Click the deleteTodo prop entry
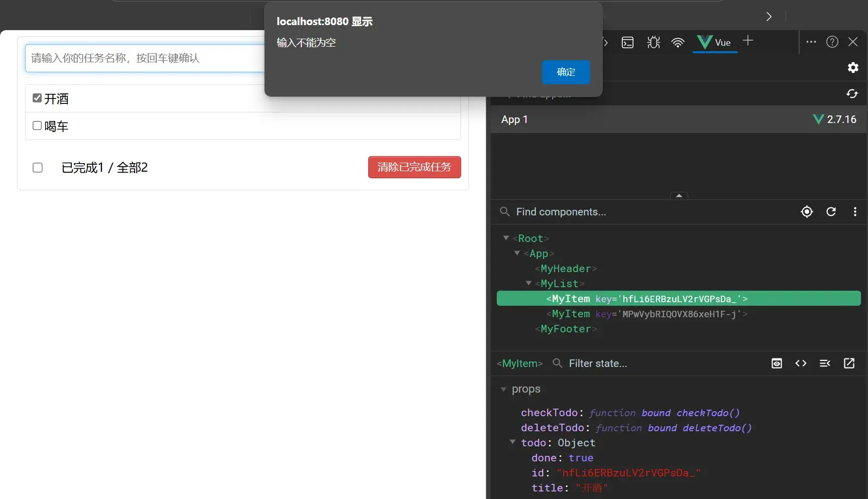 (636, 428)
